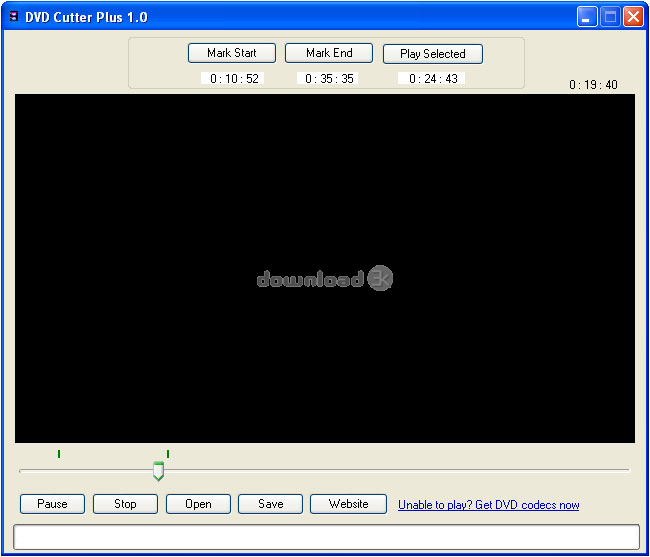Click the end time value 0 : 35 : 35
650x557 pixels.
click(329, 79)
